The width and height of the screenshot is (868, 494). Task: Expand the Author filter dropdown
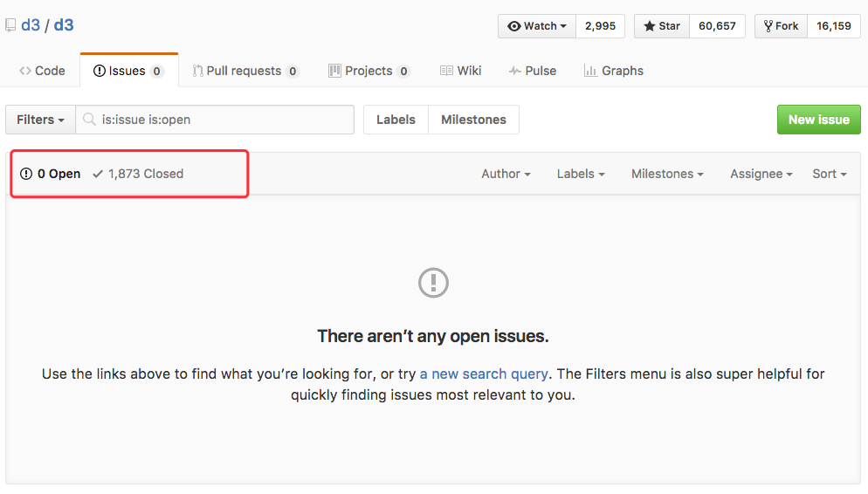coord(506,174)
